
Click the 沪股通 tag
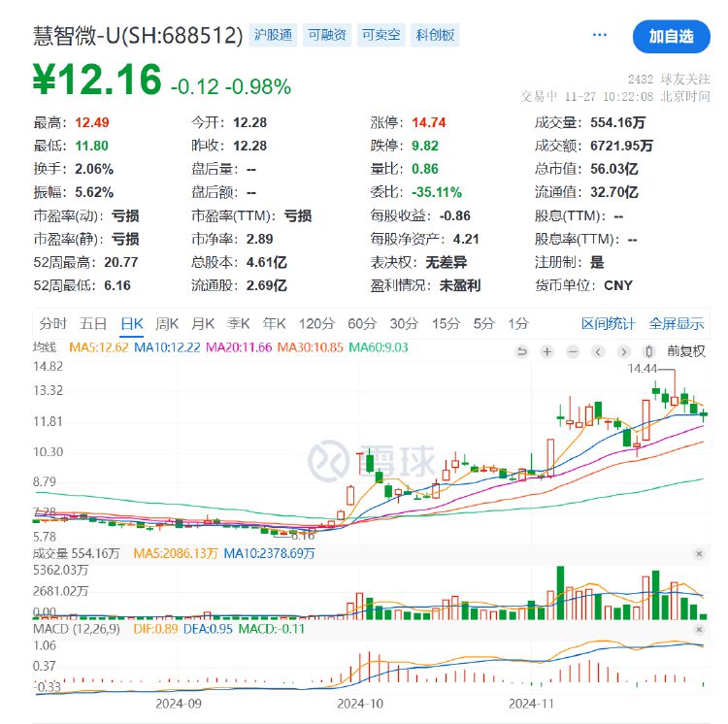(x=273, y=35)
